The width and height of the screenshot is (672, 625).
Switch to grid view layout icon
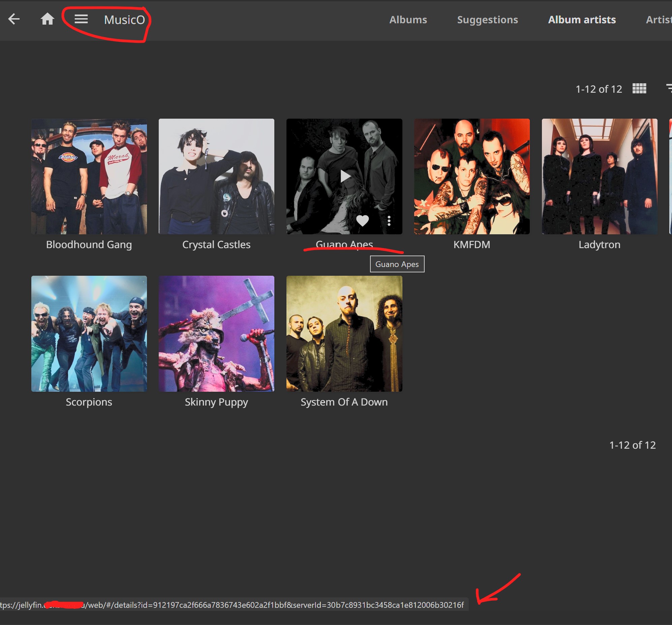coord(639,89)
